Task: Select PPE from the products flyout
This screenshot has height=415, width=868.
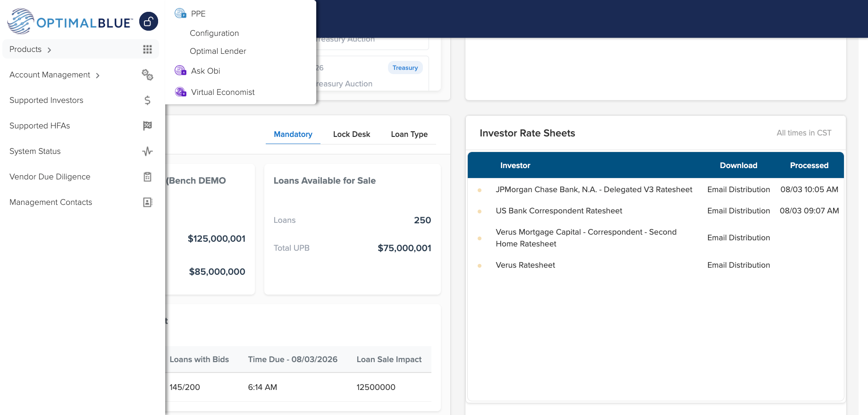Action: (x=198, y=14)
